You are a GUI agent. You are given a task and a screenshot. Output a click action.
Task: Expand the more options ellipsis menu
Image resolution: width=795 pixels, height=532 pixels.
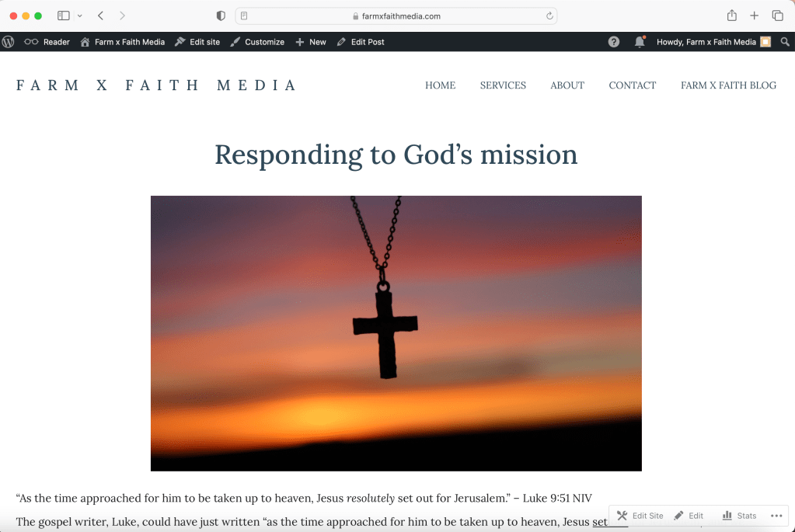[x=776, y=516]
